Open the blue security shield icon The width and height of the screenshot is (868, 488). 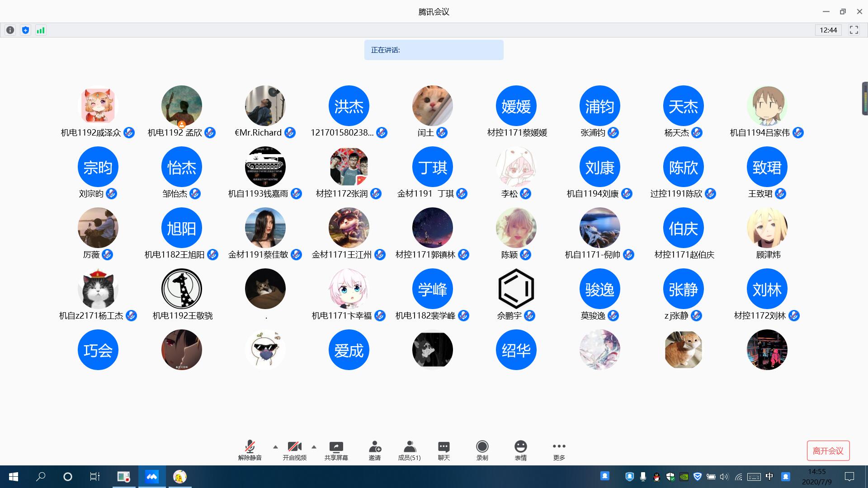25,30
